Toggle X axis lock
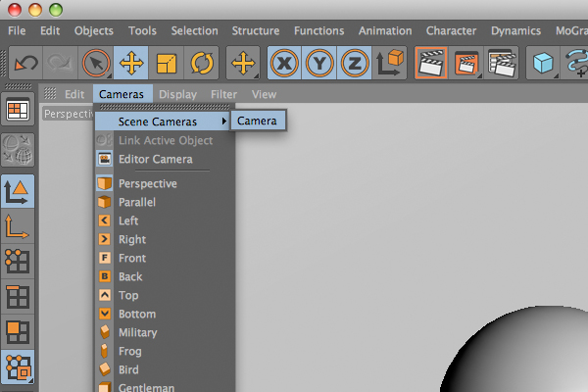The width and height of the screenshot is (588, 392). click(284, 63)
